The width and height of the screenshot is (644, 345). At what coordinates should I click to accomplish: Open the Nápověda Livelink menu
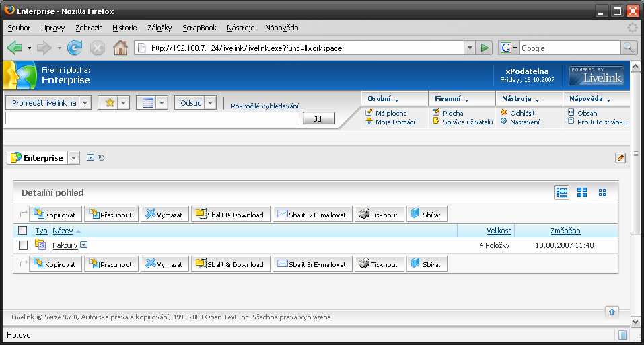[x=589, y=98]
